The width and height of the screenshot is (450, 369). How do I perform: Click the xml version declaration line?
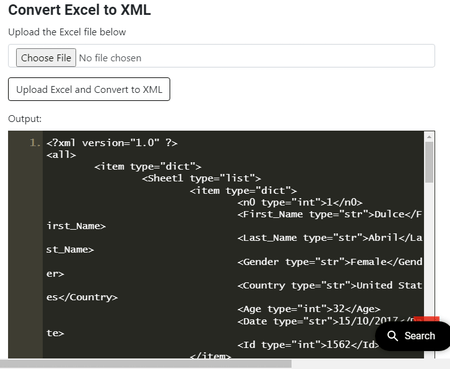coord(112,143)
